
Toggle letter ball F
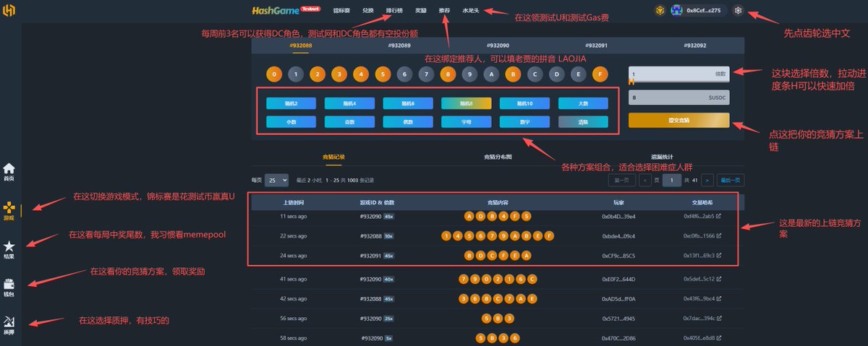[600, 74]
